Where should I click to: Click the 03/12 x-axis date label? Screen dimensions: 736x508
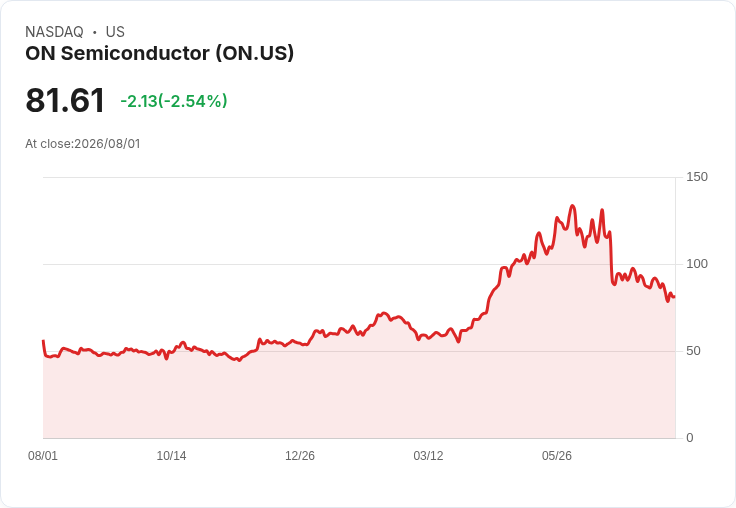pyautogui.click(x=428, y=456)
